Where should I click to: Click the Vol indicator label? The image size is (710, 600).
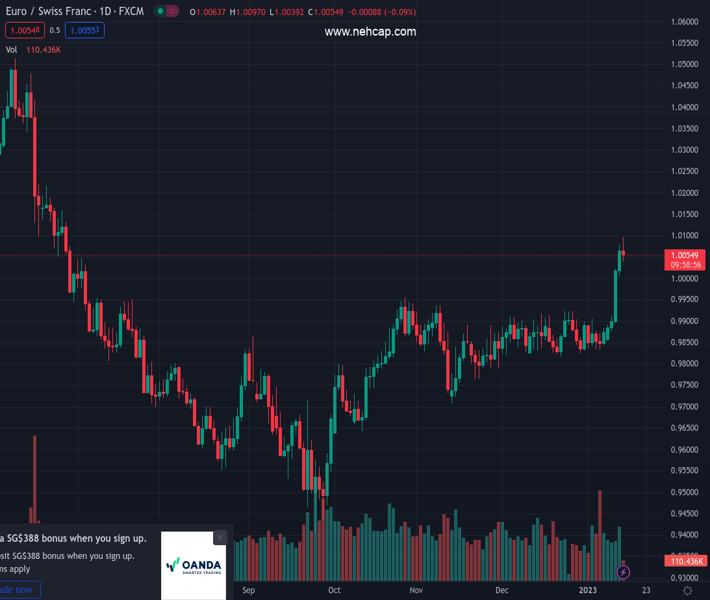[11, 49]
